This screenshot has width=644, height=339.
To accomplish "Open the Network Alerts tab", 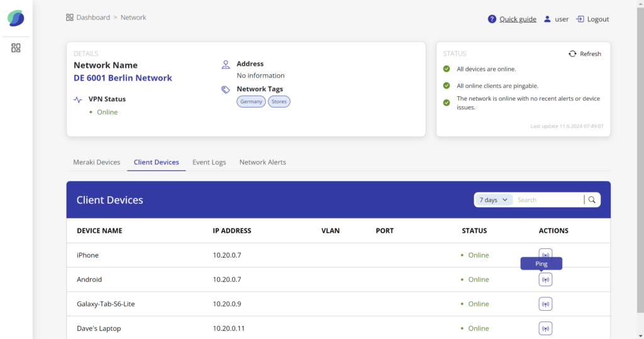I will click(262, 162).
